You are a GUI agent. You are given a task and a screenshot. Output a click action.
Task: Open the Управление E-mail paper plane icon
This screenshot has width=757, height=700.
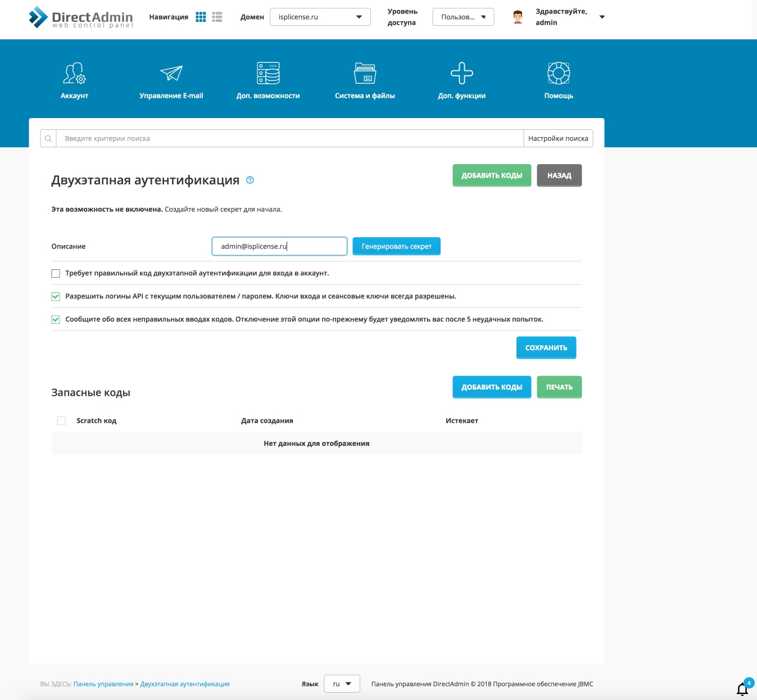(x=171, y=74)
